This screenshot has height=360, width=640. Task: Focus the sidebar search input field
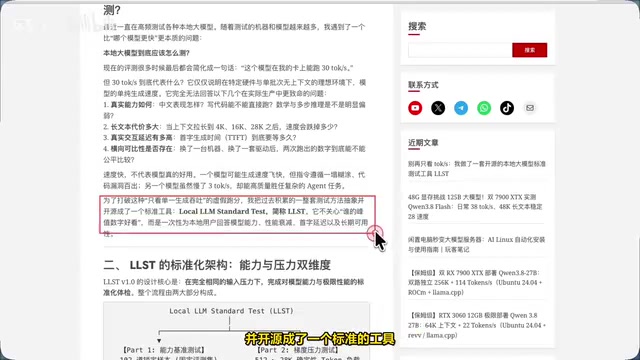pos(460,50)
